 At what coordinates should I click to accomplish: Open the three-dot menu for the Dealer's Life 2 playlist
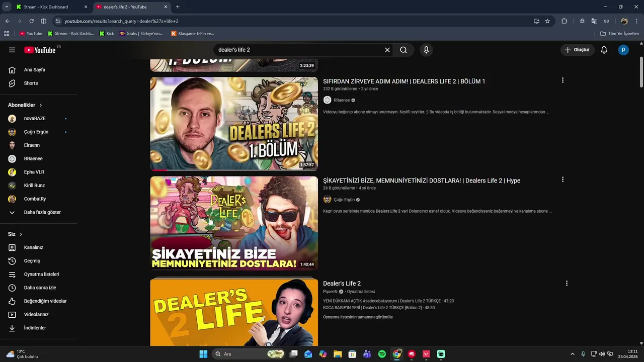tap(567, 284)
